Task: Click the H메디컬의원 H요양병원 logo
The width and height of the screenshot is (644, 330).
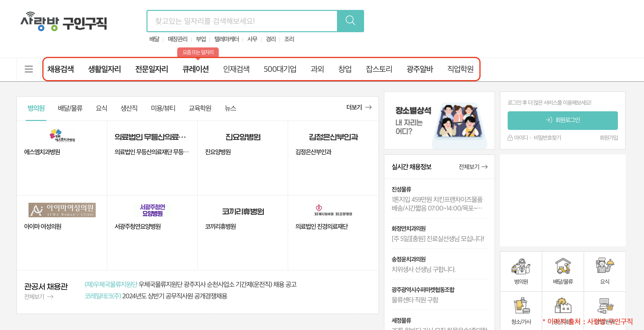Action: [333, 210]
